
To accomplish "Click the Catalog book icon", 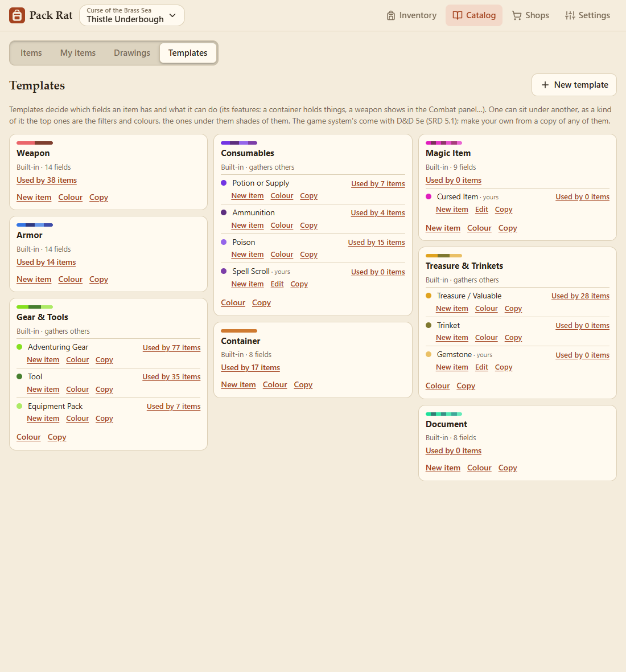I will tap(458, 15).
